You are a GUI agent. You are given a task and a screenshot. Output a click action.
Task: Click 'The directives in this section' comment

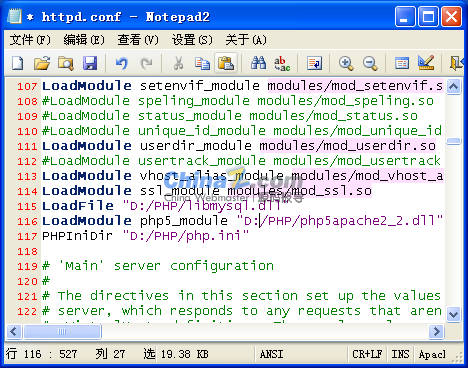(178, 296)
